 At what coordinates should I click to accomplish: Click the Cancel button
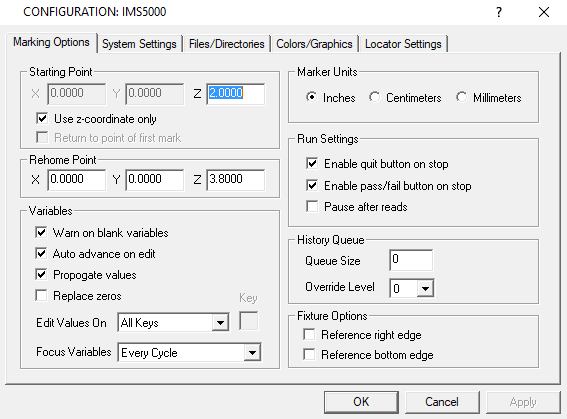point(442,402)
